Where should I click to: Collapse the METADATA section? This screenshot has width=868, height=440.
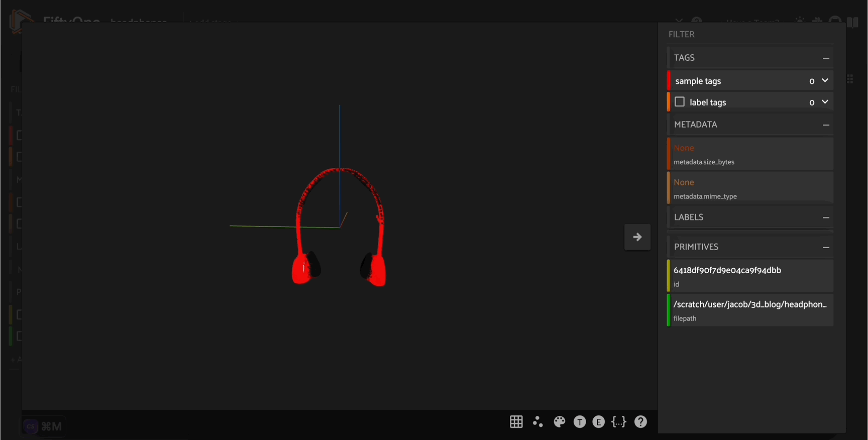pyautogui.click(x=826, y=125)
